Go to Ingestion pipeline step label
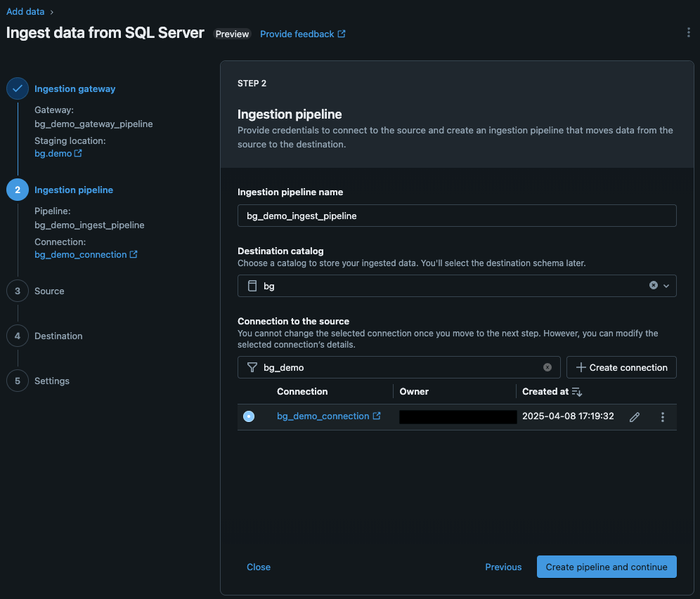 (x=74, y=190)
